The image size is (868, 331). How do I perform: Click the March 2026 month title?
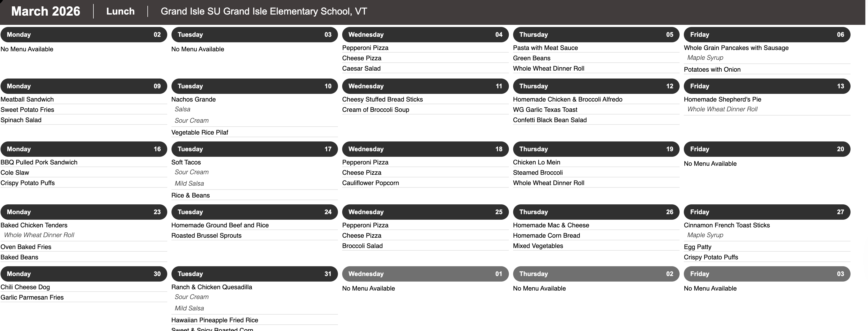click(x=46, y=11)
